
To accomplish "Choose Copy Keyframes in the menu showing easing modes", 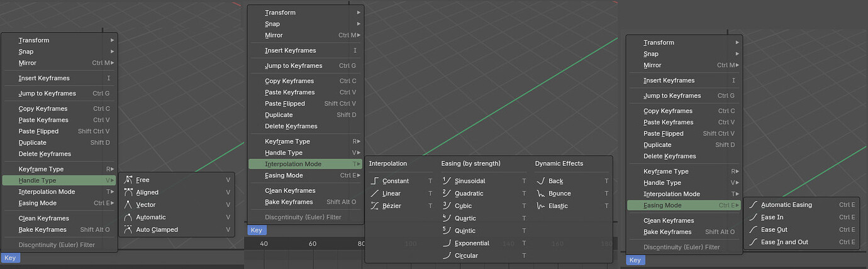I will pyautogui.click(x=684, y=111).
